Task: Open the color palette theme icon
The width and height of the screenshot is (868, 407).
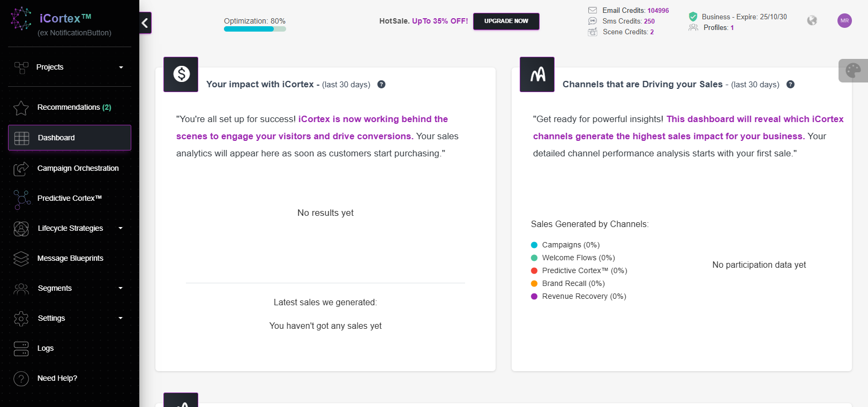Action: tap(853, 70)
